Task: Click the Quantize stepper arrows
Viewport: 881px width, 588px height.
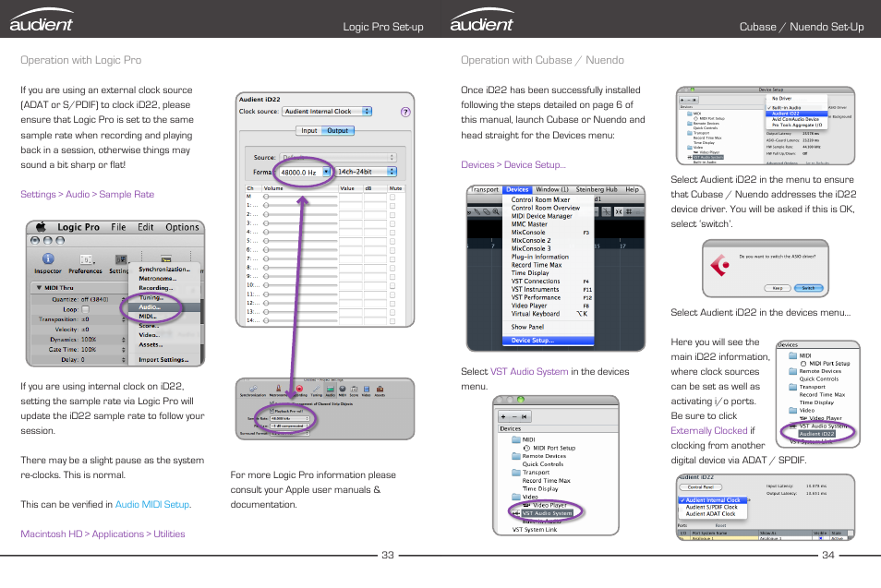Action: 124,299
